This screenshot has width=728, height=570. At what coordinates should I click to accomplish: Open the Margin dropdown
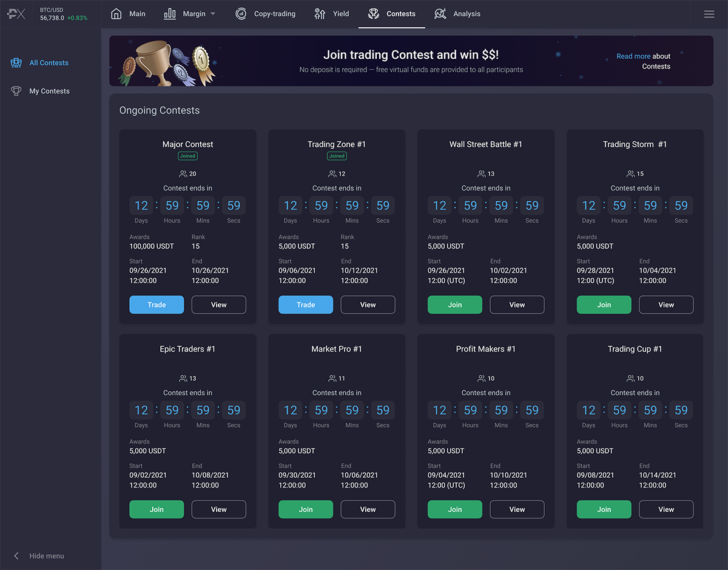pyautogui.click(x=190, y=13)
